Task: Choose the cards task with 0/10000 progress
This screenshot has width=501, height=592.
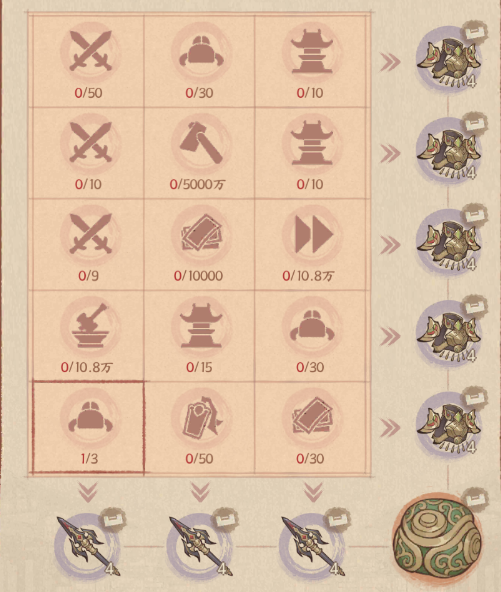Action: coord(199,244)
